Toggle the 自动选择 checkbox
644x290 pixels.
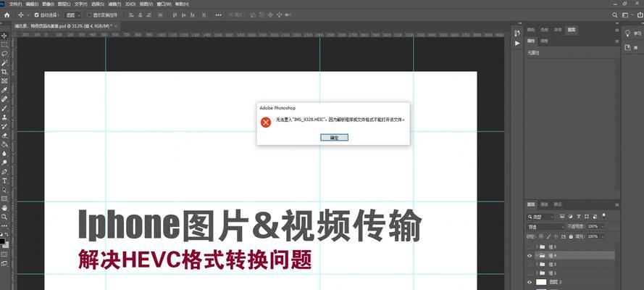(x=36, y=14)
